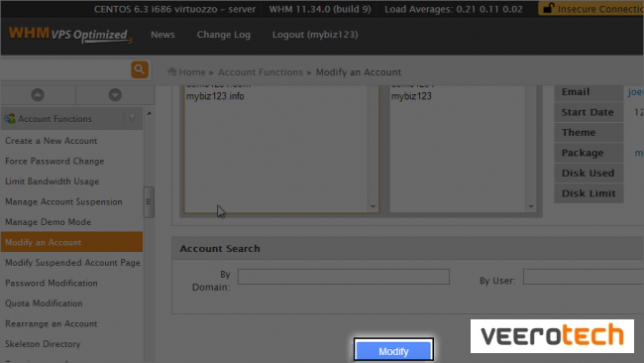The image size is (644, 363).
Task: Click Modify an Account breadcrumb text
Action: click(358, 72)
